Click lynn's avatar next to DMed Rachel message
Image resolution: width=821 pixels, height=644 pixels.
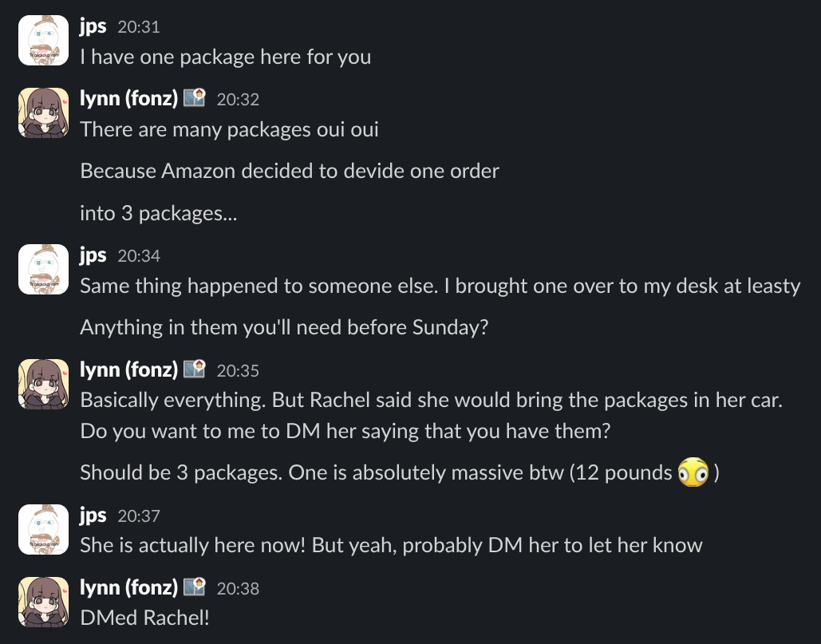pyautogui.click(x=43, y=603)
